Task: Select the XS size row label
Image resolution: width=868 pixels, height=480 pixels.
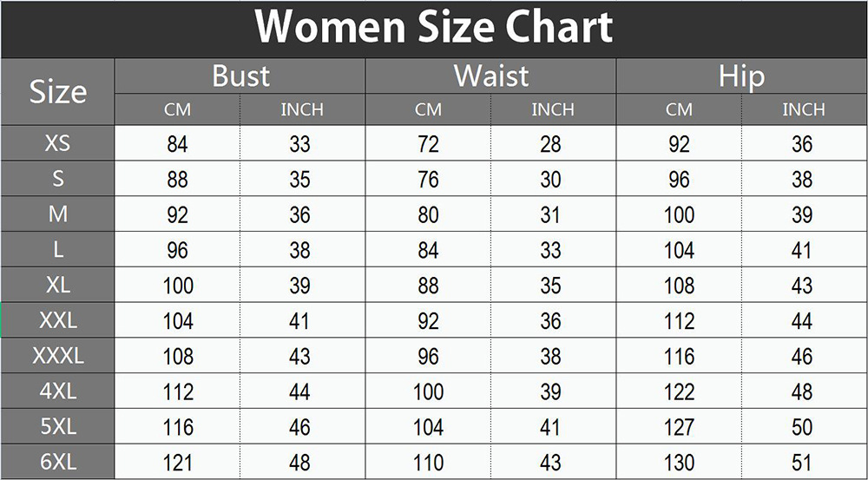Action: (x=57, y=143)
